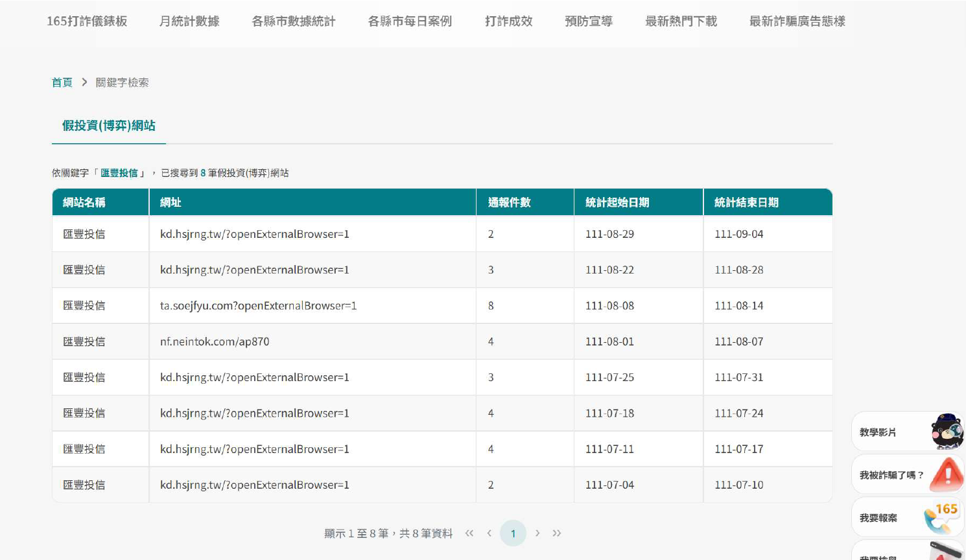This screenshot has width=966, height=560.
Task: Select 最新詐騙廣告態樣 in the top menu
Action: point(797,21)
